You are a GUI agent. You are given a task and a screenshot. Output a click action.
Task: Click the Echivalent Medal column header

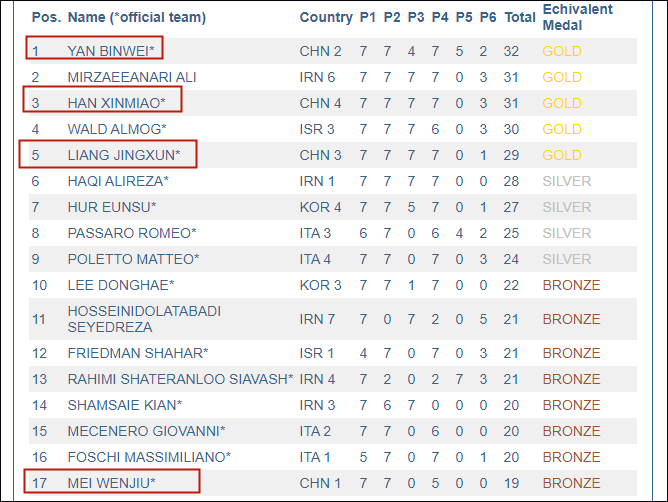point(577,17)
